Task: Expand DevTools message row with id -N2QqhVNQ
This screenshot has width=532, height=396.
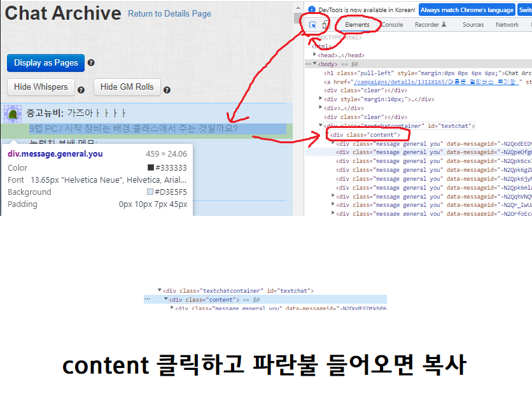Action: [x=333, y=195]
